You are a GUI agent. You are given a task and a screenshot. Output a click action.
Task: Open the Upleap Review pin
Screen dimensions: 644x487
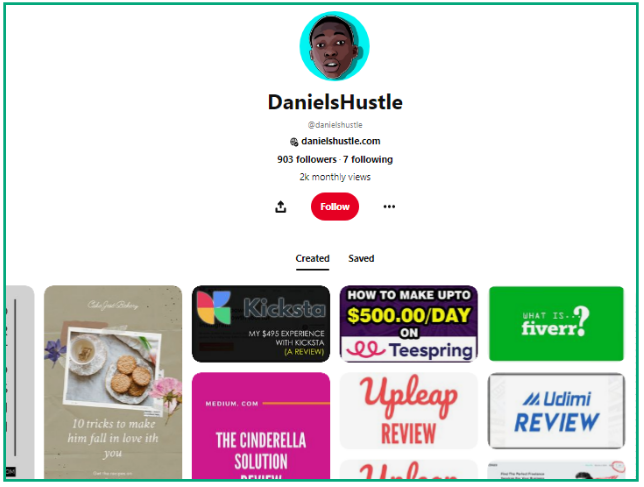click(409, 411)
